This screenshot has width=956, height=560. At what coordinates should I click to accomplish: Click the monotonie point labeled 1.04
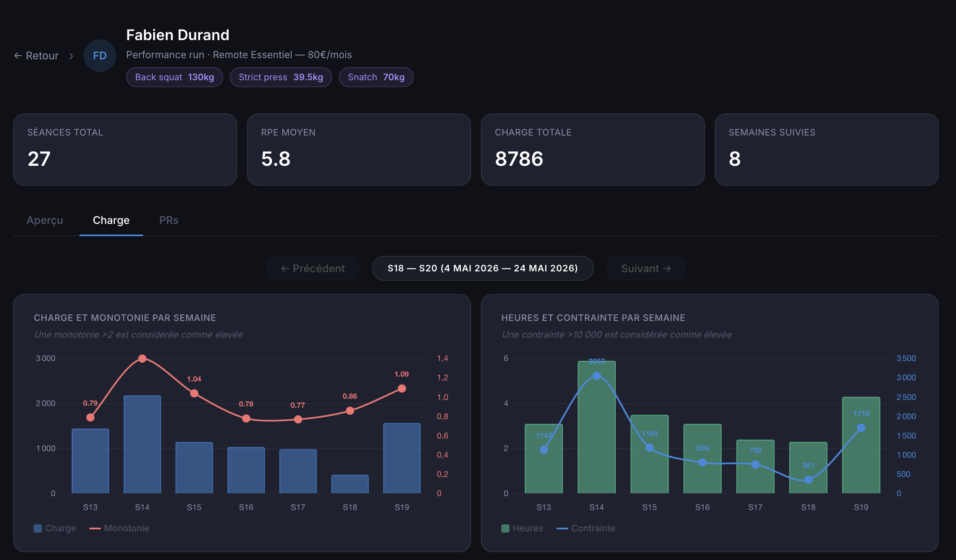tap(194, 393)
